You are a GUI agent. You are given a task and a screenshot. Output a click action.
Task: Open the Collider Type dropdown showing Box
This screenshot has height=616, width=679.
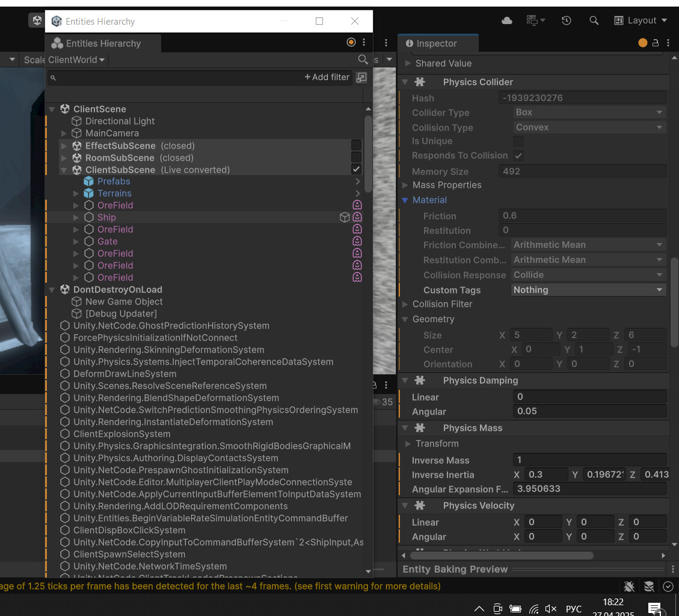[x=588, y=112]
